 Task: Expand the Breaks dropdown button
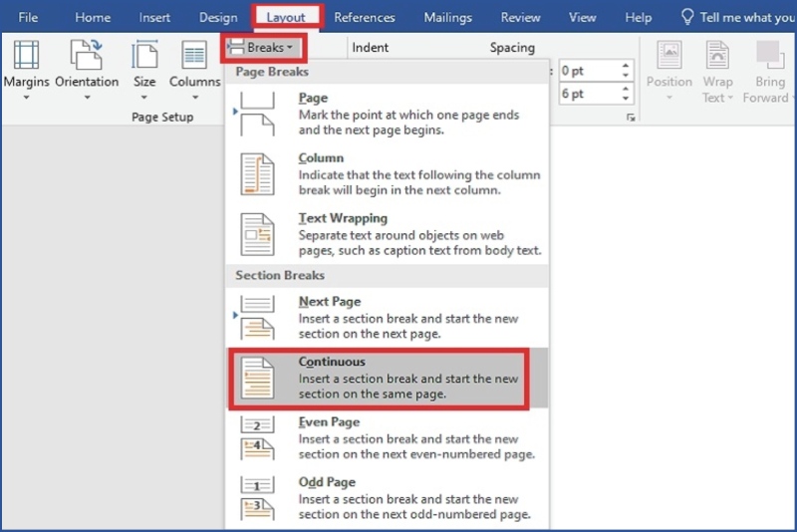pyautogui.click(x=260, y=47)
